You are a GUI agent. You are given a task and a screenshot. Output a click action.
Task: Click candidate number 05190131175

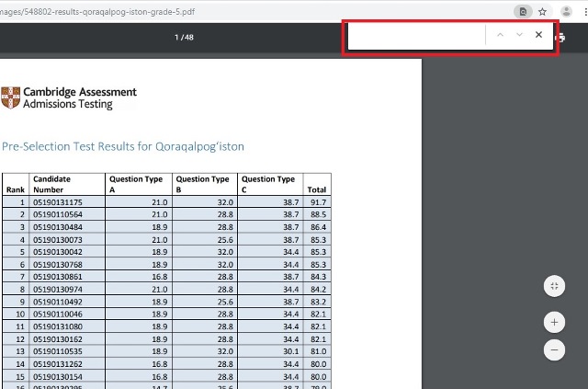58,201
